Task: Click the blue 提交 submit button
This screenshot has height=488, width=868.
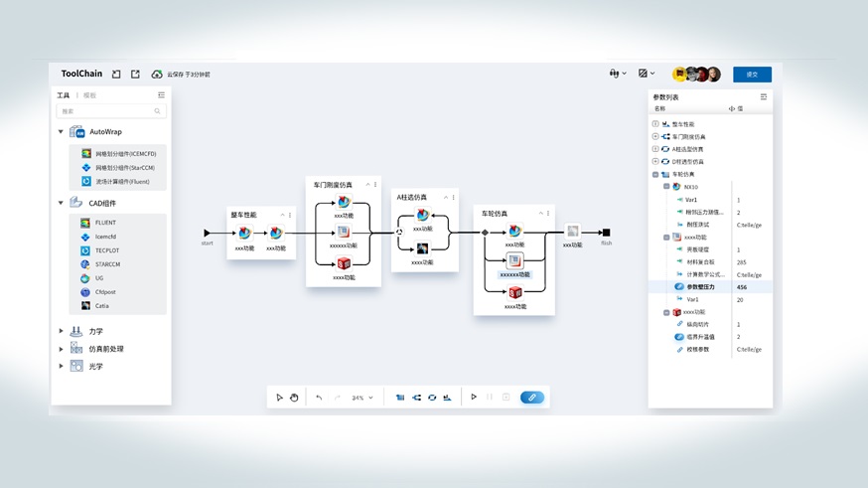Action: (752, 75)
